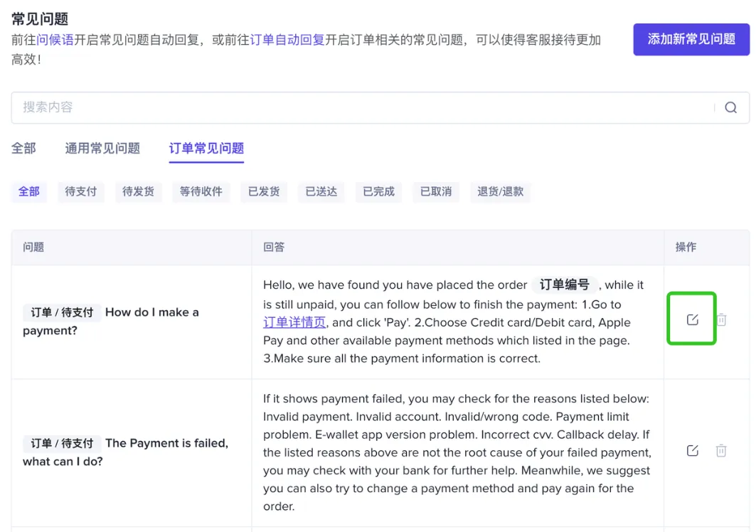Filter by 已完成 status

pos(378,192)
